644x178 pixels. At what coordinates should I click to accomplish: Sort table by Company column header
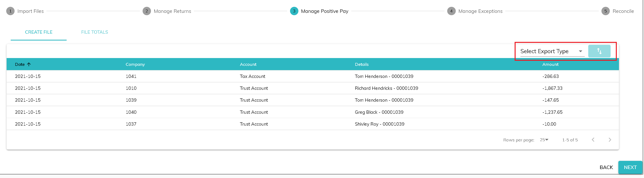point(135,64)
